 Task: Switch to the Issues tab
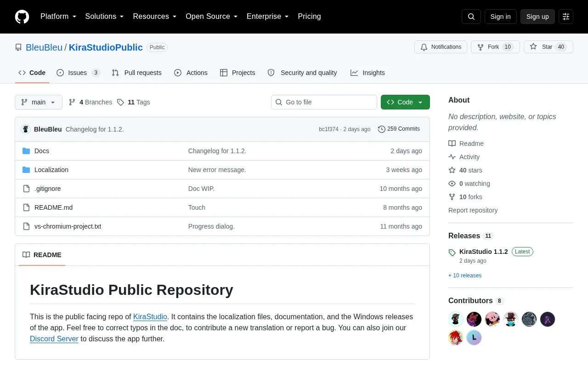(78, 73)
